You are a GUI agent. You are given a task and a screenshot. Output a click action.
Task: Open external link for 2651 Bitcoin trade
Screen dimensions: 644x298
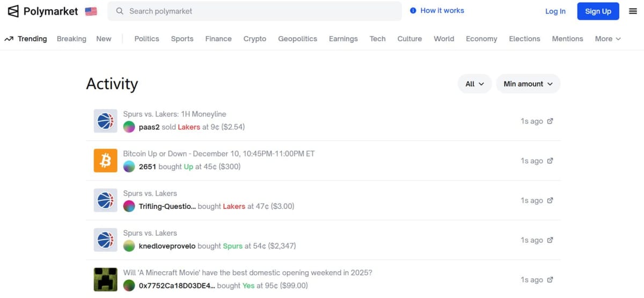click(550, 161)
